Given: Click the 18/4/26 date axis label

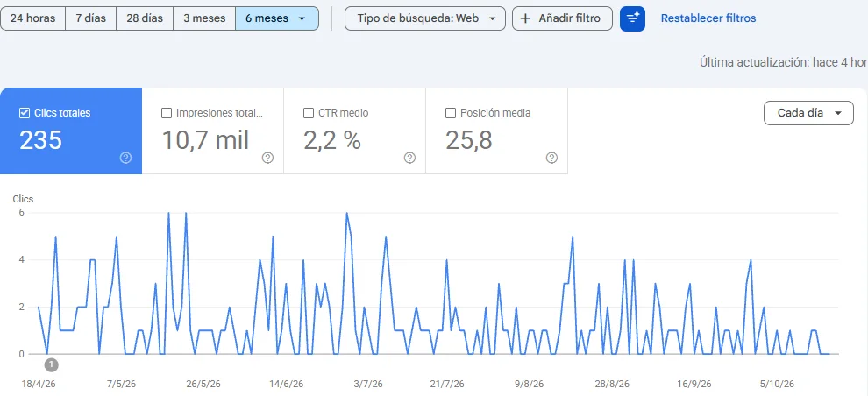Looking at the screenshot, I should [x=39, y=384].
